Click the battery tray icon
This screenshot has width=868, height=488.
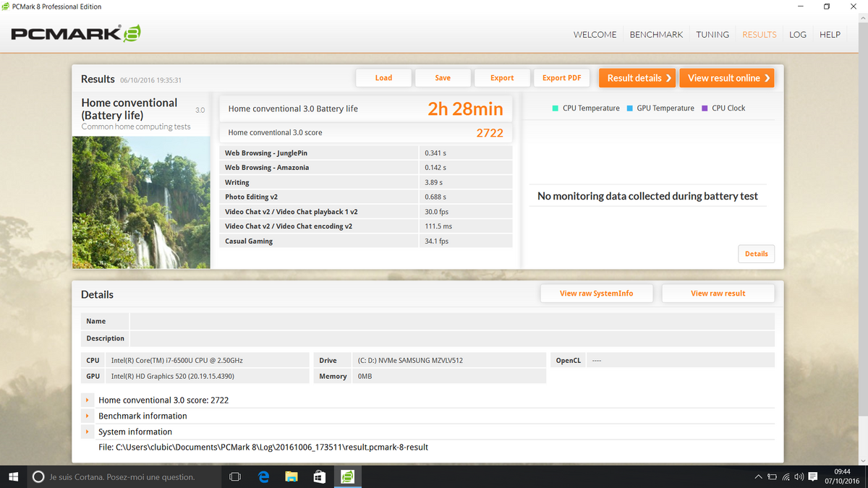coord(772,477)
